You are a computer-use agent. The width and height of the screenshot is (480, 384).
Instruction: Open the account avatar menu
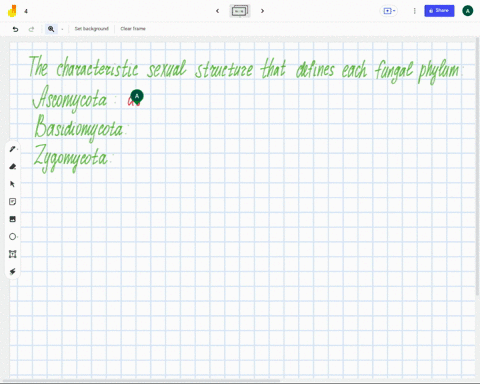[x=468, y=11]
